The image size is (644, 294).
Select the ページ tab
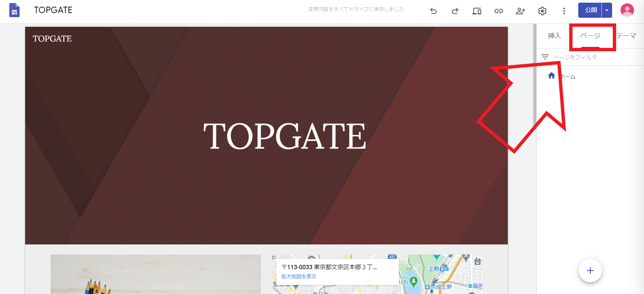pyautogui.click(x=590, y=36)
